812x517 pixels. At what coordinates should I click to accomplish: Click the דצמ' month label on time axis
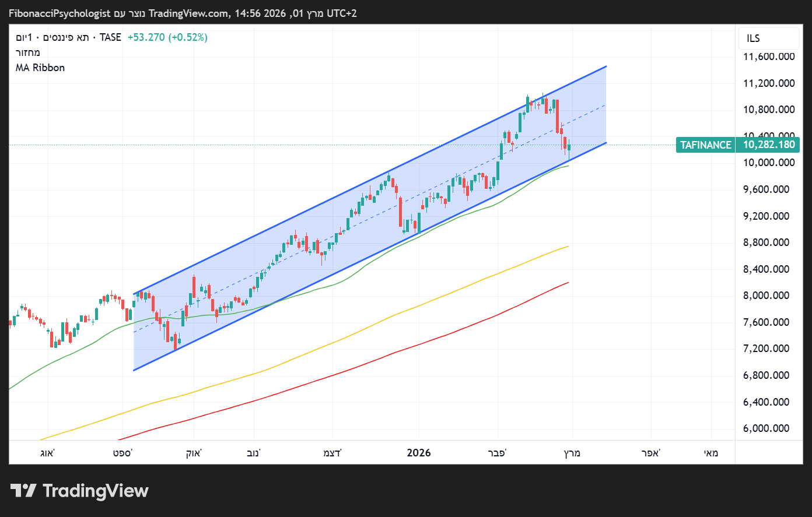tap(332, 453)
